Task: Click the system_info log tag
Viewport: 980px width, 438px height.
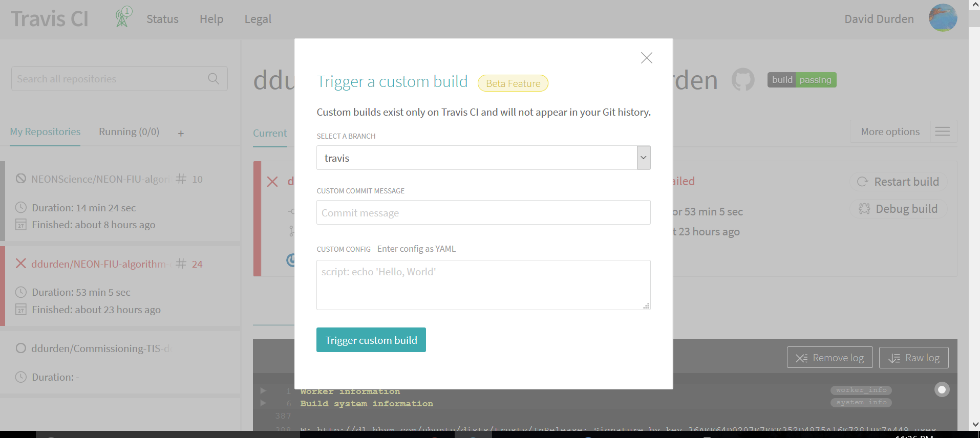Action: (x=861, y=403)
